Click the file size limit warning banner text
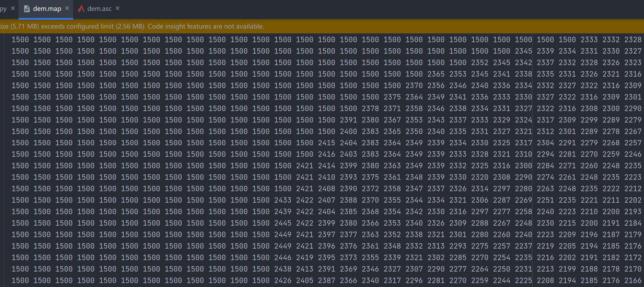 [x=132, y=26]
